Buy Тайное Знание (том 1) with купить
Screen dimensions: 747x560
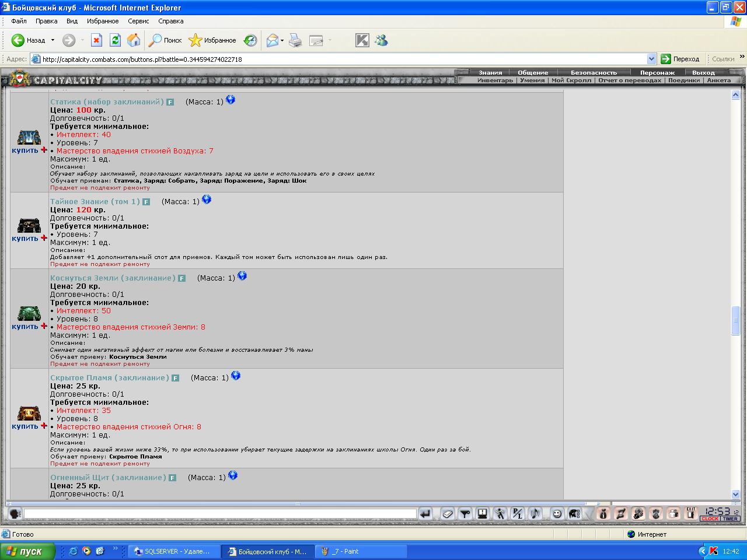25,239
